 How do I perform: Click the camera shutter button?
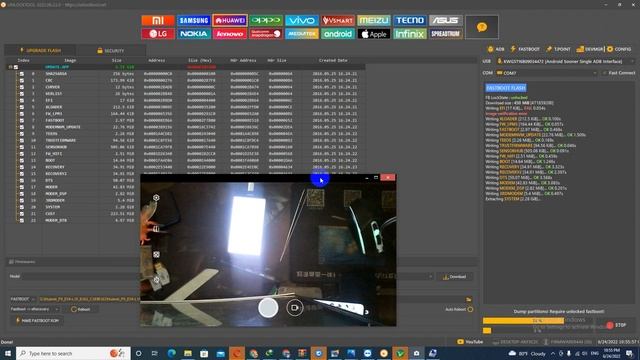pyautogui.click(x=268, y=308)
